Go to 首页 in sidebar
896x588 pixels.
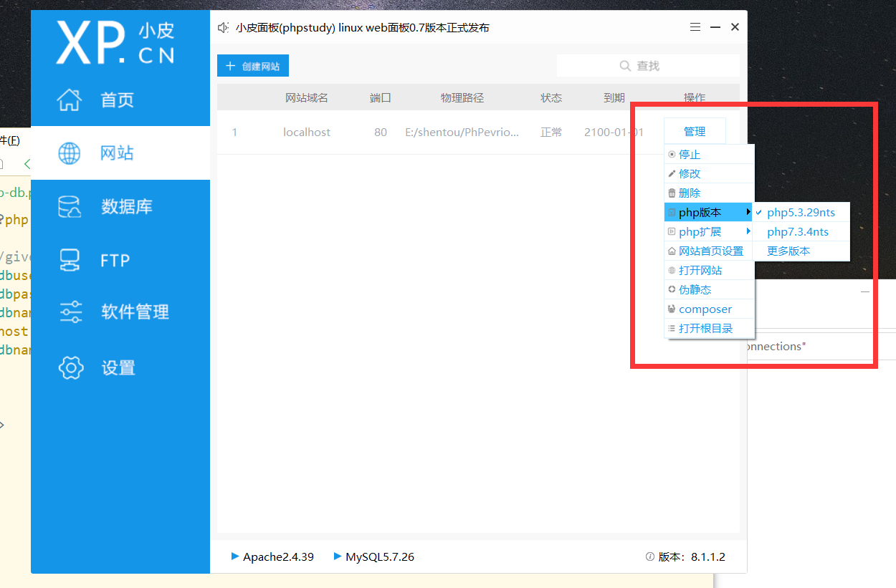[x=120, y=100]
